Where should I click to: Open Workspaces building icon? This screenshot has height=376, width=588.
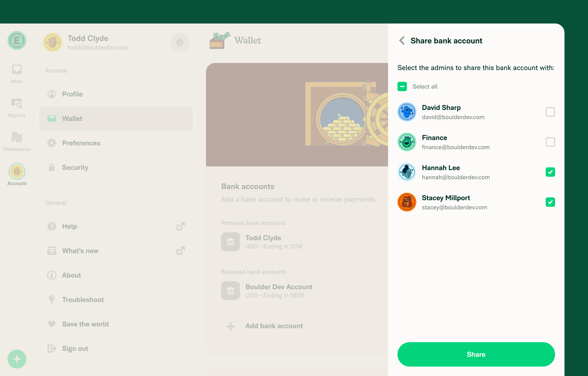point(17,137)
